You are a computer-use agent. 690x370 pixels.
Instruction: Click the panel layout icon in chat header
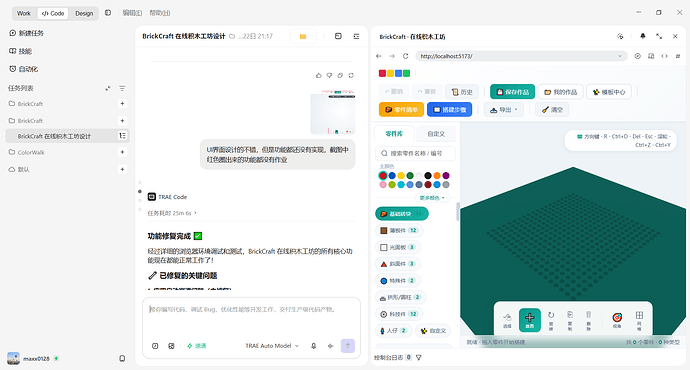pyautogui.click(x=338, y=36)
